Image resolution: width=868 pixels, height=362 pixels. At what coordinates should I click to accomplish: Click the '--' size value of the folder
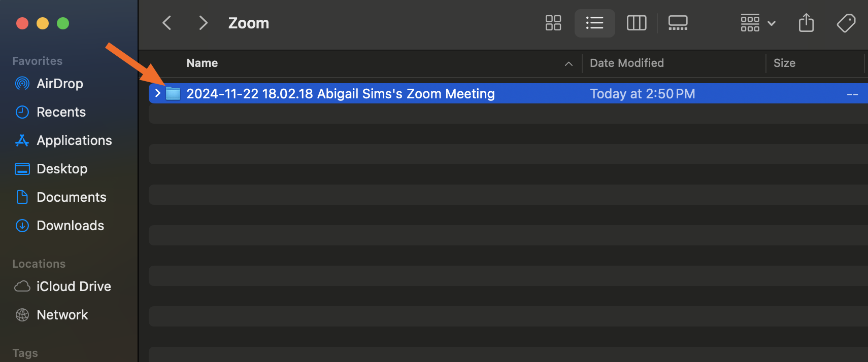point(852,94)
